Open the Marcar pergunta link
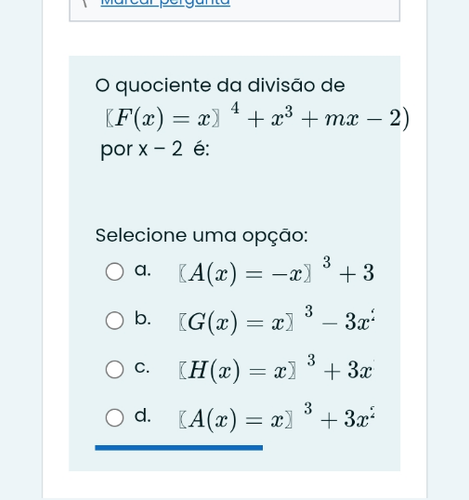This screenshot has height=500, width=469. point(165,3)
